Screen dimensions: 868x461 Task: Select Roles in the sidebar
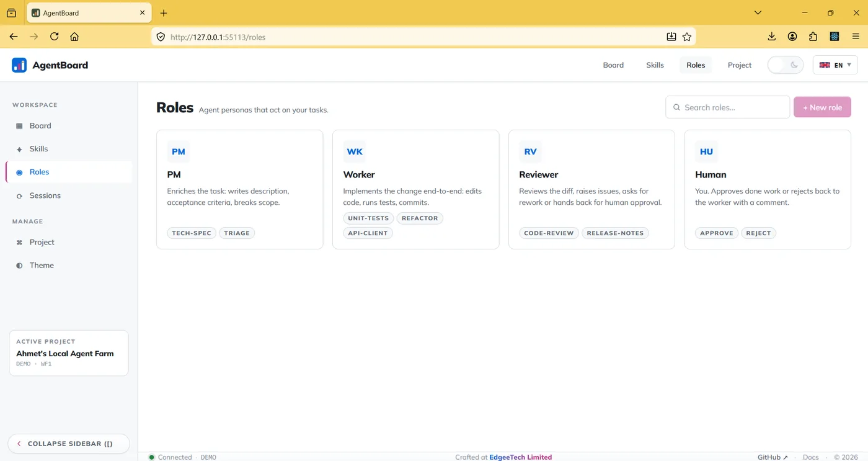[x=69, y=172]
